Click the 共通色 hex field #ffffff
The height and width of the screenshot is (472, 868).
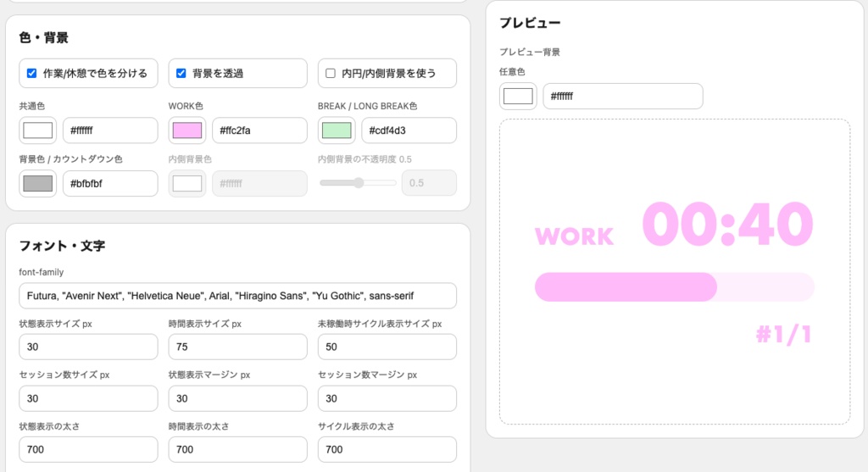pos(111,130)
